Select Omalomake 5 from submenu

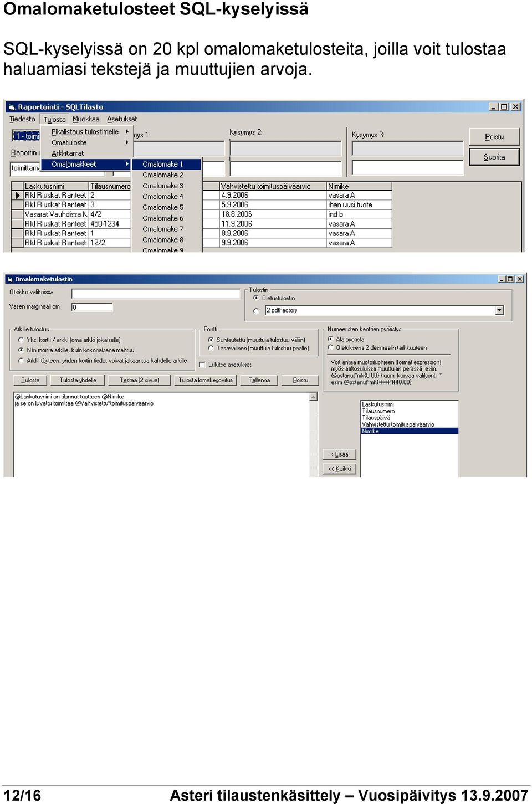[x=166, y=207]
